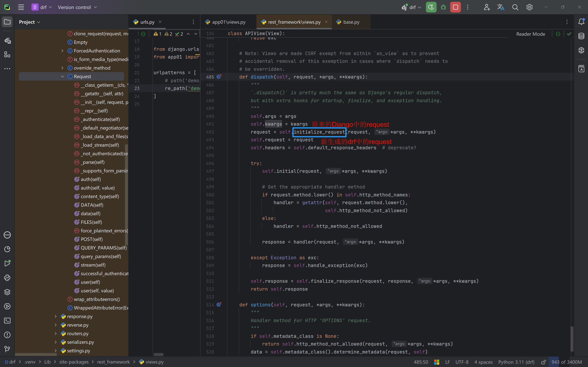Expand the ForcedAuthentication class node
This screenshot has width=588, height=367.
tap(62, 51)
